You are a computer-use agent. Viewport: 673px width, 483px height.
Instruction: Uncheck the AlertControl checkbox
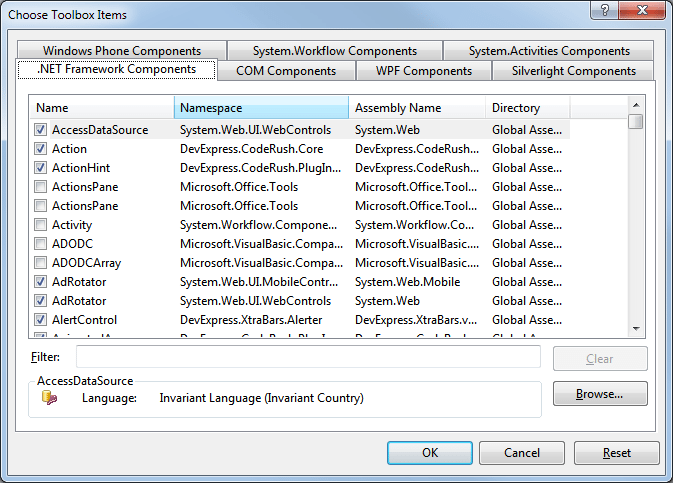pyautogui.click(x=40, y=319)
